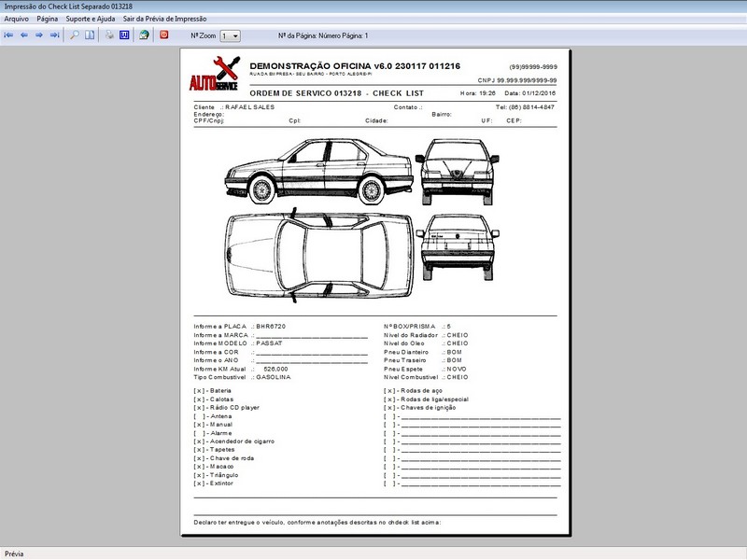Go to the first page arrow icon
This screenshot has width=747, height=560.
pyautogui.click(x=8, y=35)
